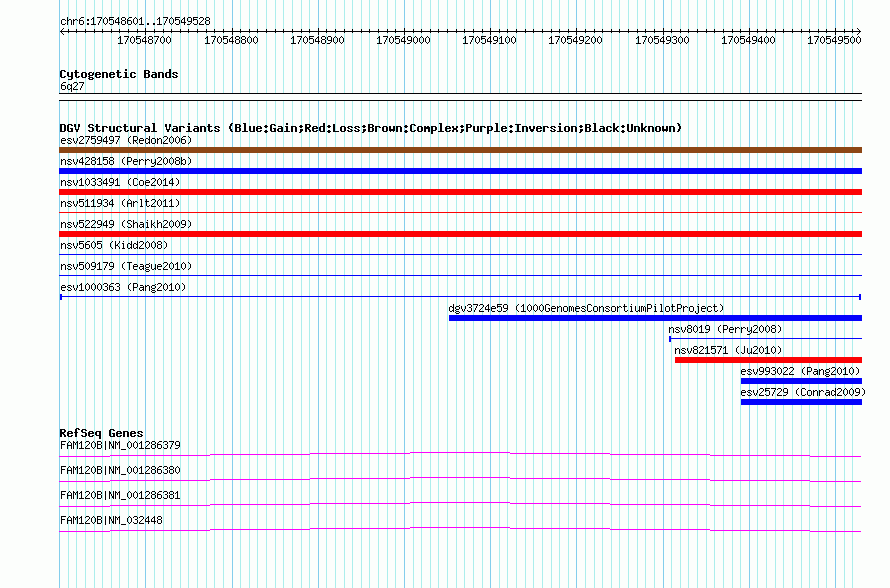Open variant label nsv509179 (Teague2010)
The image size is (890, 588).
coord(126,266)
